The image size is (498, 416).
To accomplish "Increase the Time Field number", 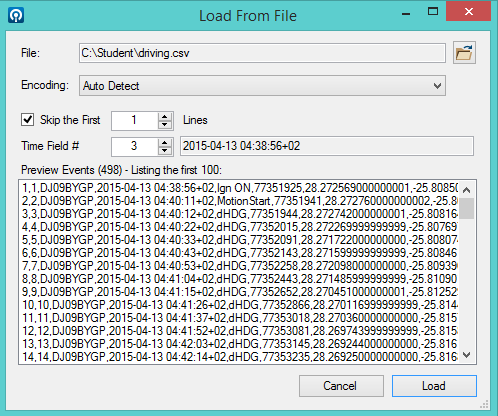I will pos(165,142).
